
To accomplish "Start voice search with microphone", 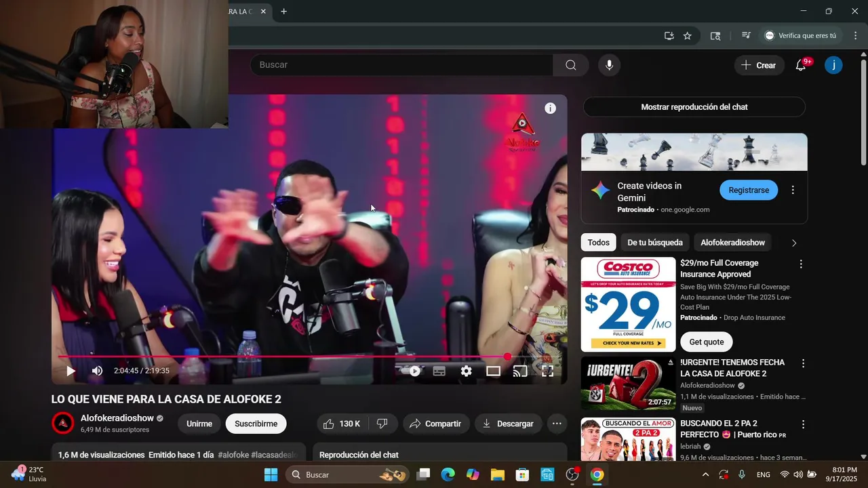I will pyautogui.click(x=609, y=65).
